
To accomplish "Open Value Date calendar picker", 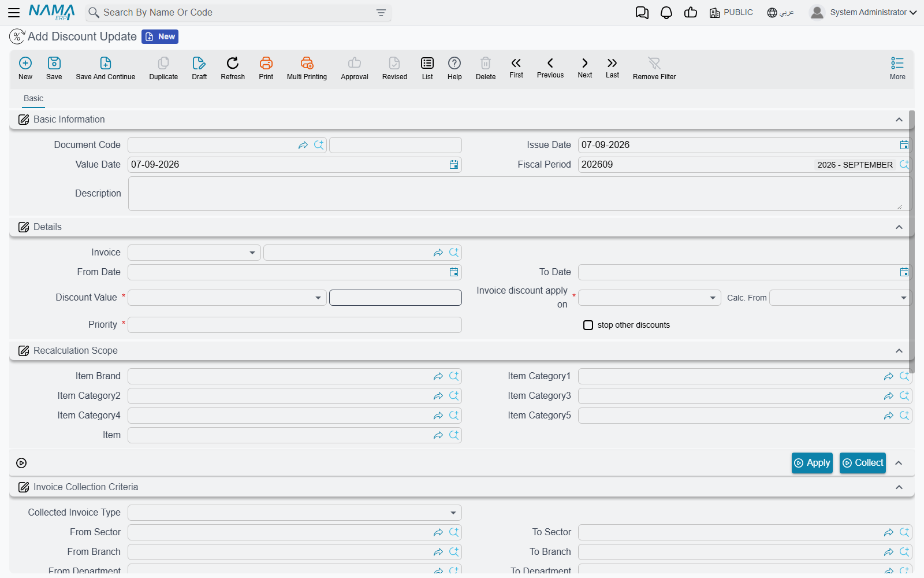I will click(x=454, y=165).
